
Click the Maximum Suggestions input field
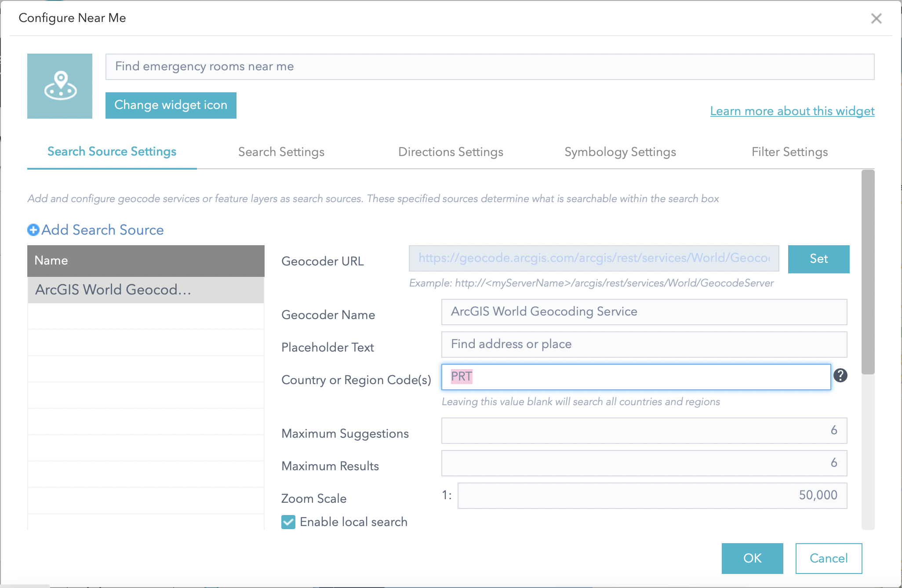(x=644, y=430)
